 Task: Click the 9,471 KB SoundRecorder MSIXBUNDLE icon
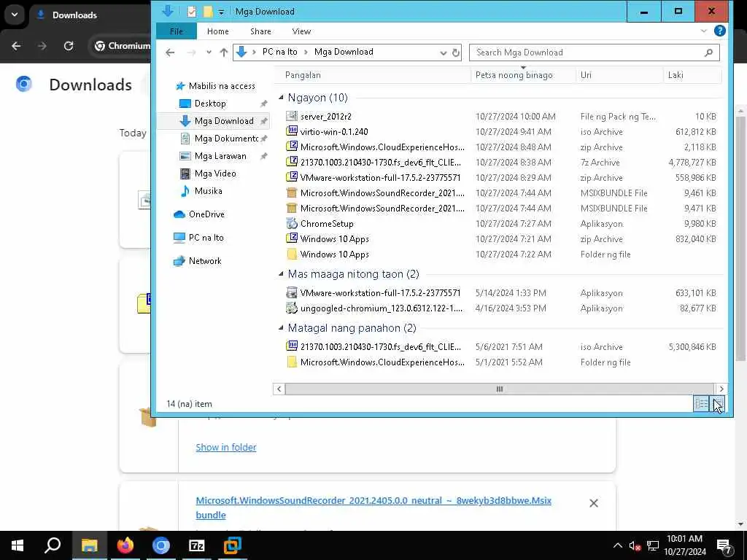[292, 208]
